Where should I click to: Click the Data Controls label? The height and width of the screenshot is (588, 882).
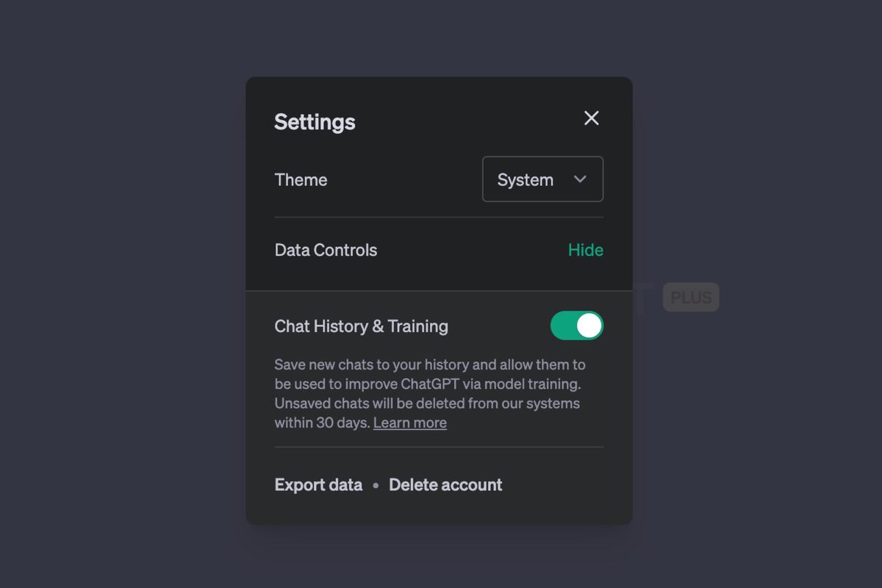point(326,250)
